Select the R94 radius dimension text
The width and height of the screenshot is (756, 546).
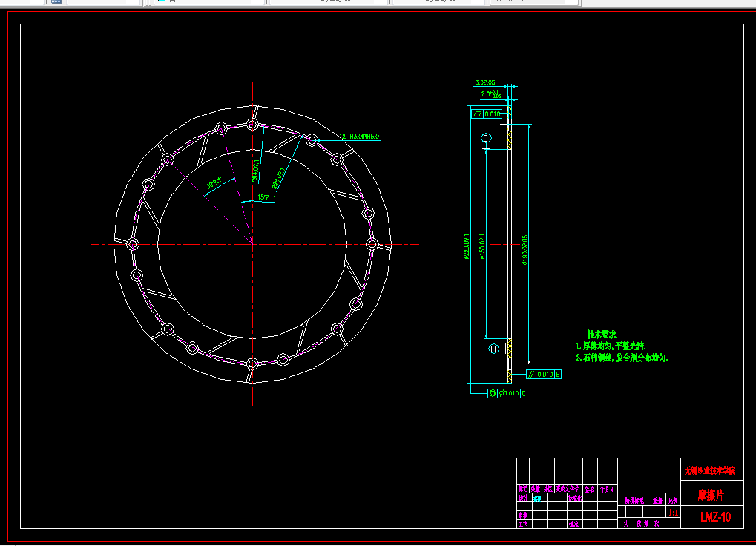tap(255, 171)
